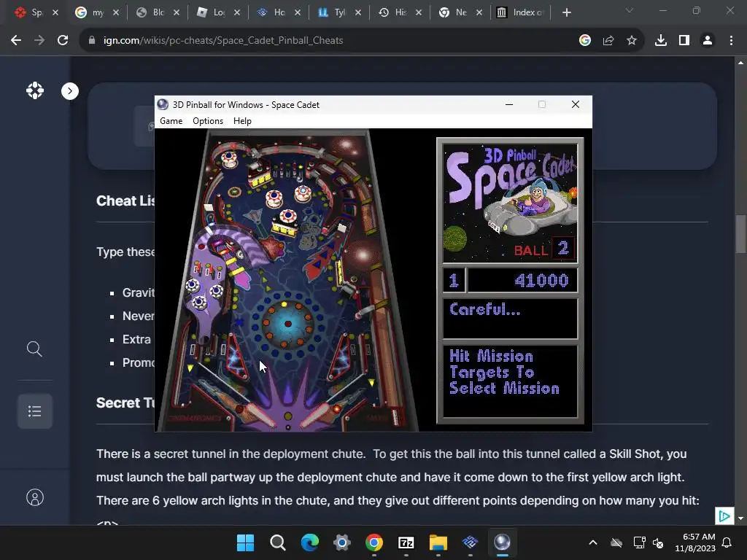Close the 'my' Google tab
Viewport: 747px width, 560px height.
tap(116, 12)
